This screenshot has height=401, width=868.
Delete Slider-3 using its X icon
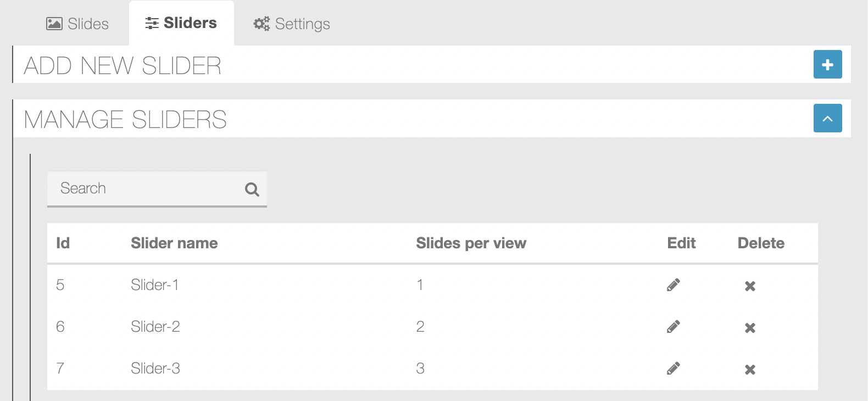pyautogui.click(x=750, y=370)
